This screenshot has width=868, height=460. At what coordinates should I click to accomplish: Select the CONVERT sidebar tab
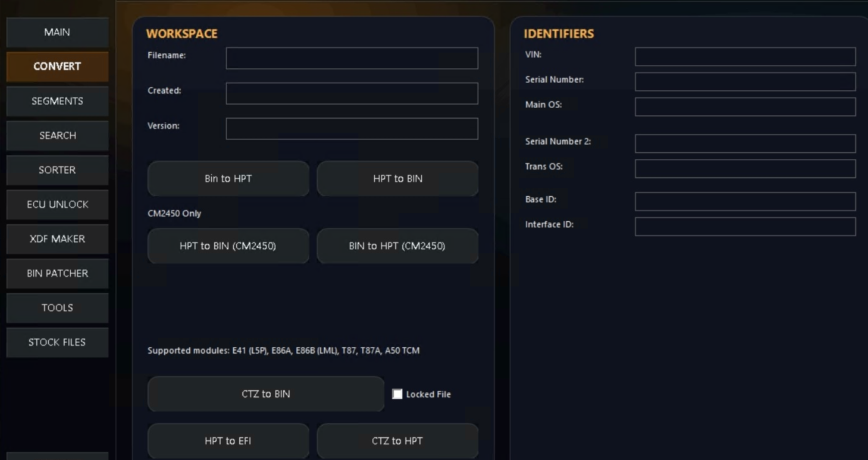point(57,66)
